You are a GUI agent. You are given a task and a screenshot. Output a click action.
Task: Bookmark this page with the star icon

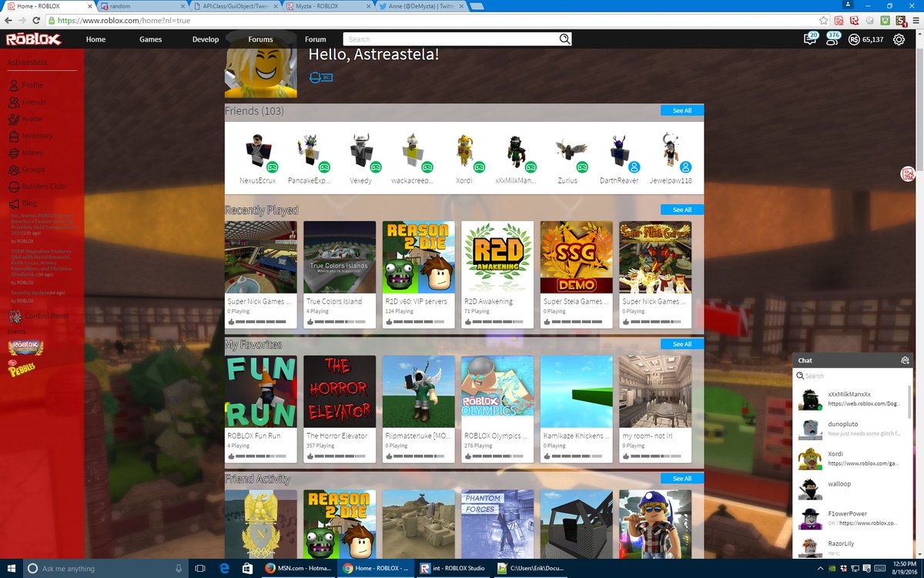pyautogui.click(x=823, y=20)
